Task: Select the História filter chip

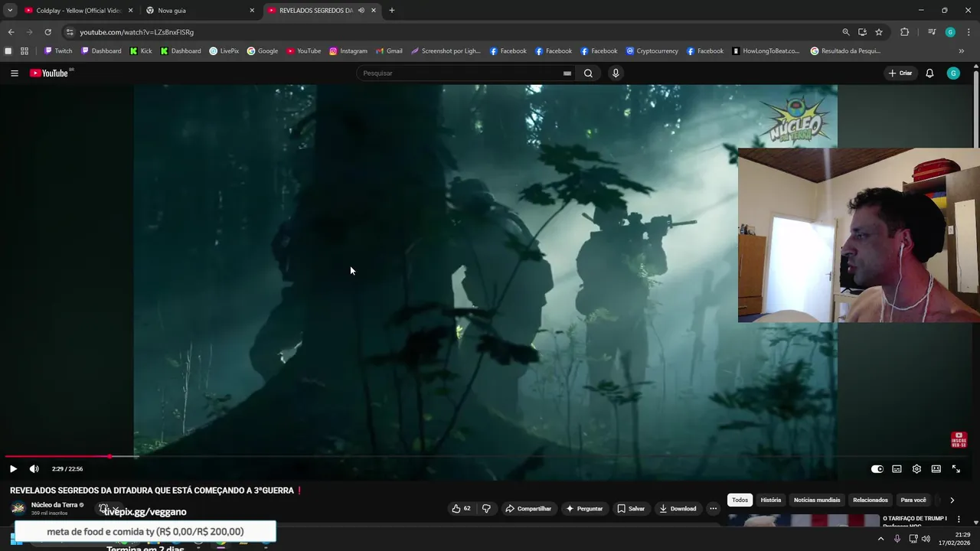Action: tap(771, 500)
